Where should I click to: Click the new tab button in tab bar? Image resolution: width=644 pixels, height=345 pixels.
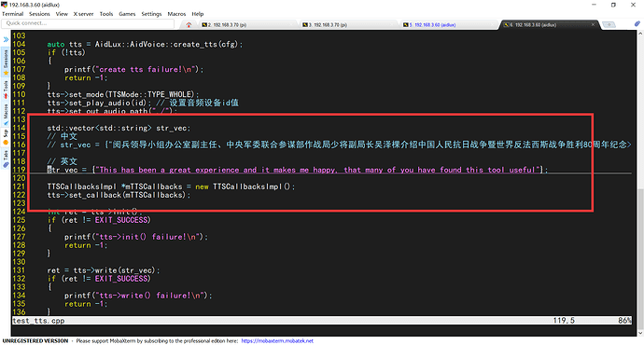pos(609,24)
